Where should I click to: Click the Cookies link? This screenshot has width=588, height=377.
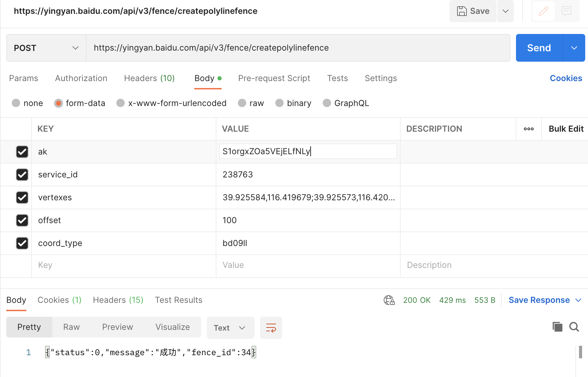(566, 78)
